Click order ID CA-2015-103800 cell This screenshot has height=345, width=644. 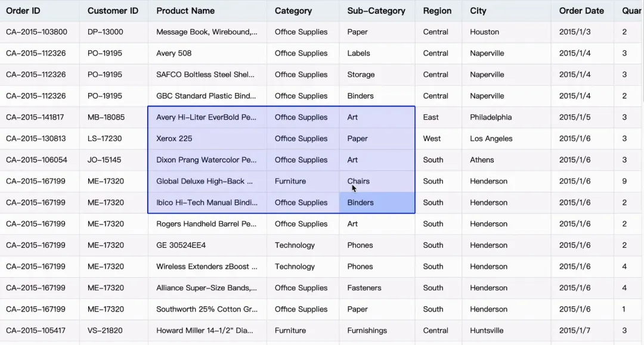pyautogui.click(x=36, y=32)
